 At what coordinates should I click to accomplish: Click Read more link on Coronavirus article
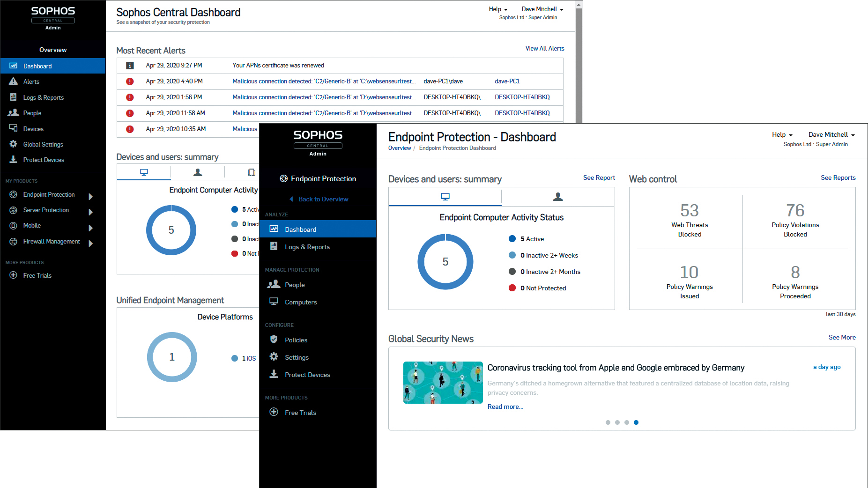coord(505,407)
